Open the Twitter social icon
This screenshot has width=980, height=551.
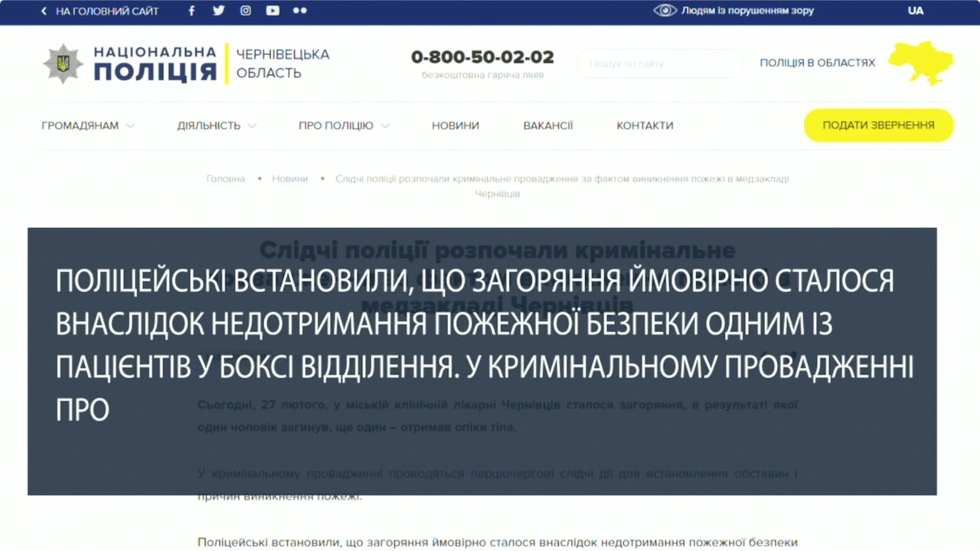218,11
